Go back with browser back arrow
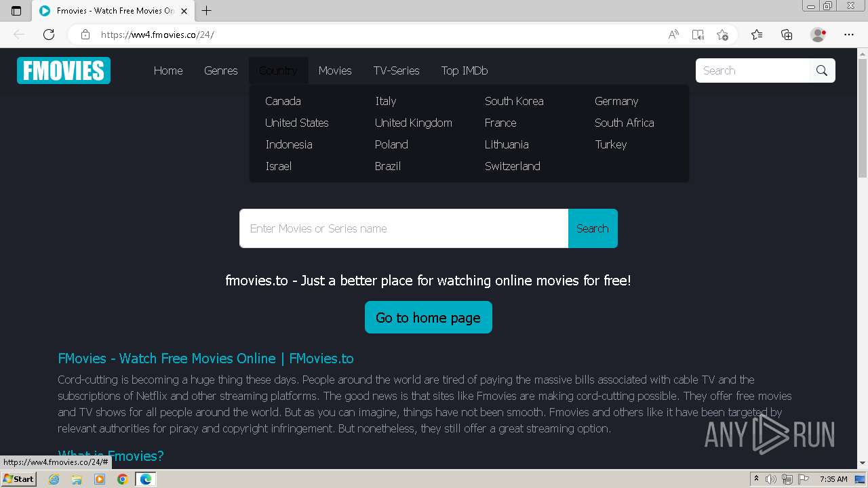Screen dimensions: 868x488 tap(19, 35)
